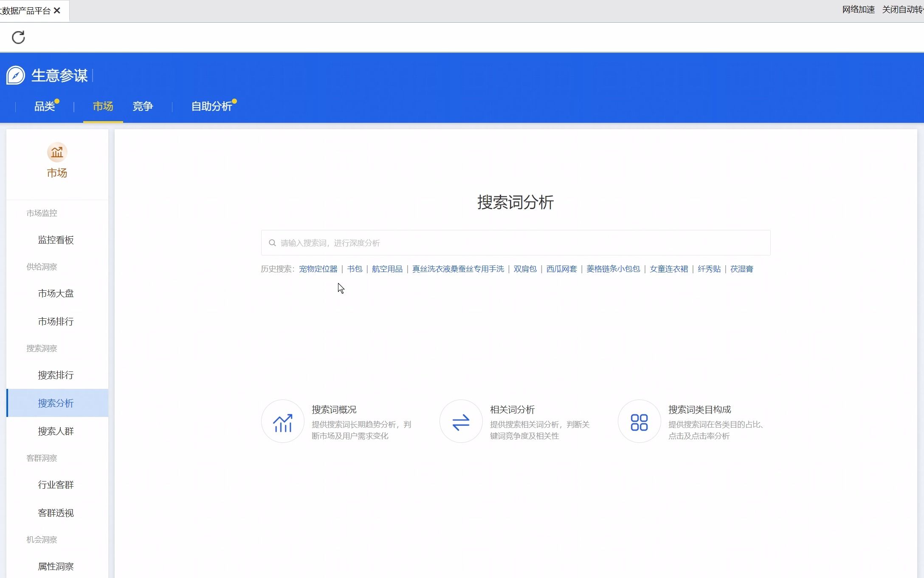This screenshot has height=578, width=924.
Task: Open 监控看板 in the sidebar
Action: coord(56,240)
